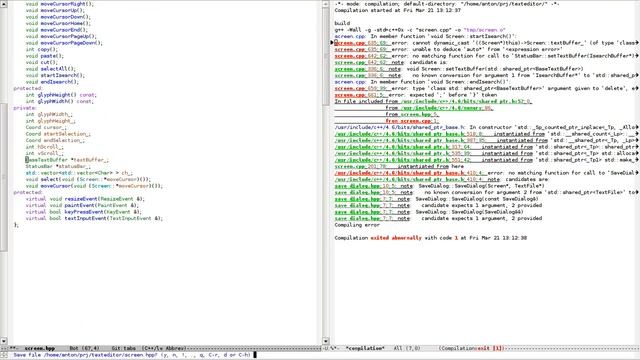Click the down arrow of compilation pane scrollbar
The height and width of the screenshot is (360, 640).
point(326,341)
